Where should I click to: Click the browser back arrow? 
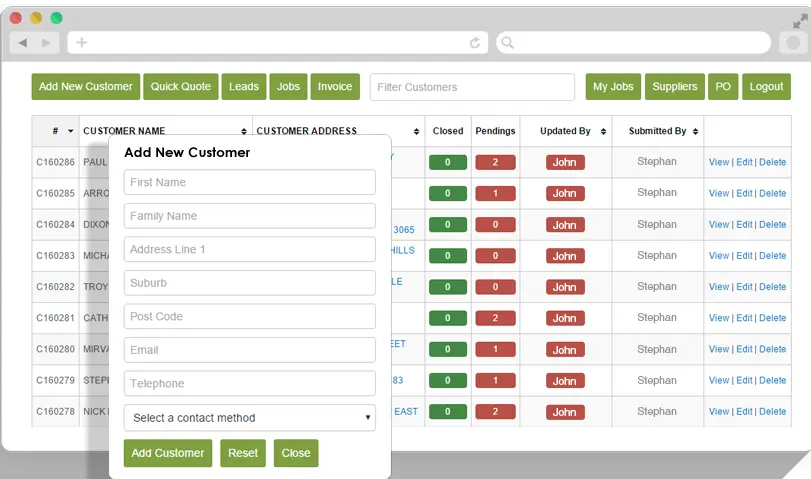(x=23, y=43)
